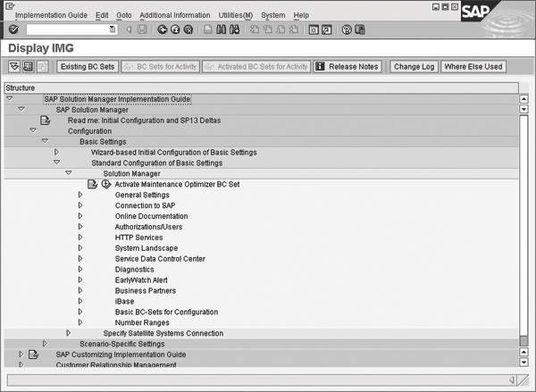This screenshot has width=536, height=392.
Task: Collapse the SAP Solution Manager node
Action: point(21,109)
